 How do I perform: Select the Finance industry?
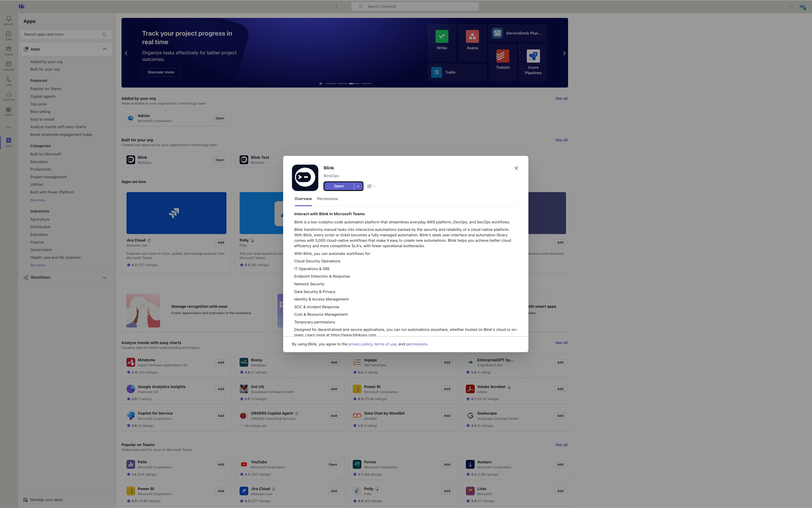pyautogui.click(x=37, y=242)
